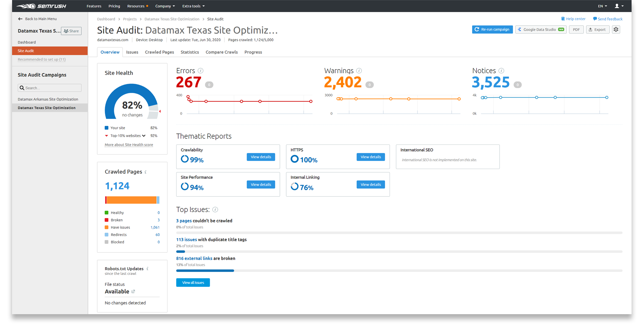Open 816 external links broken link
Image resolution: width=644 pixels, height=333 pixels.
pos(194,258)
